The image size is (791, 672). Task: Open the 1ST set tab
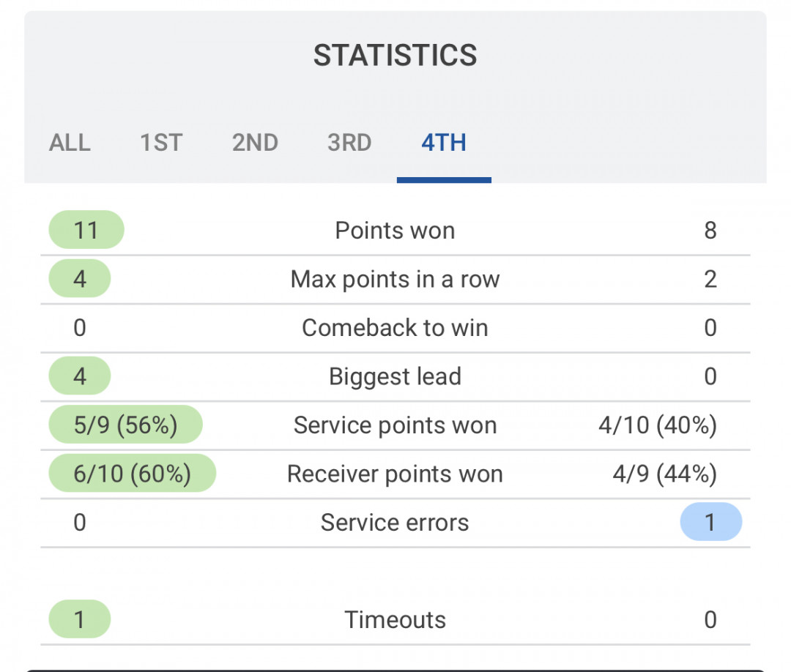coord(161,143)
